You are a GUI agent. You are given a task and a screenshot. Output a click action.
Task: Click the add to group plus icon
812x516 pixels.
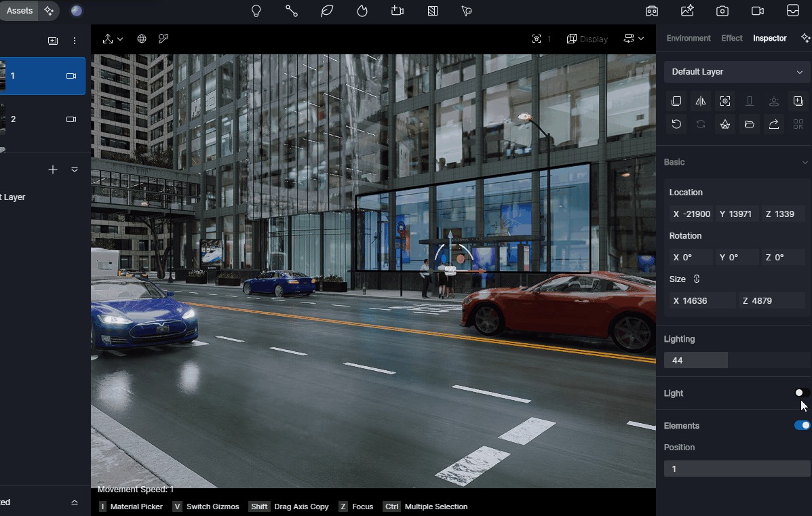(x=798, y=101)
